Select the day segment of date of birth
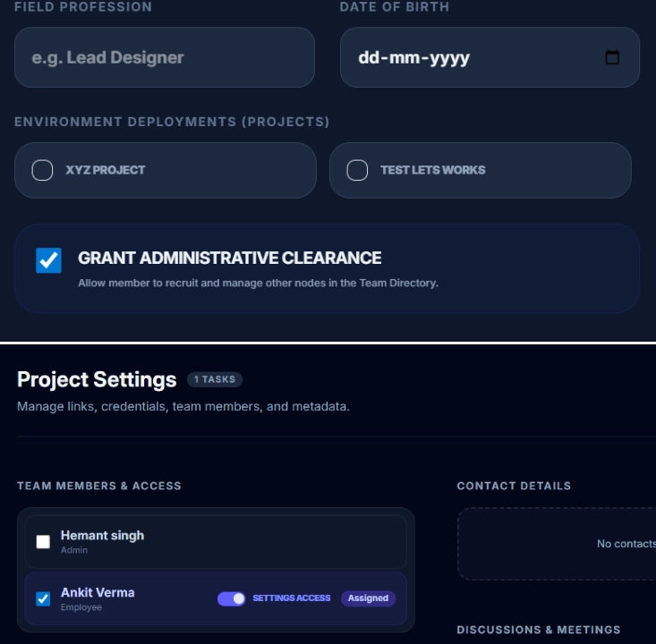 click(368, 58)
